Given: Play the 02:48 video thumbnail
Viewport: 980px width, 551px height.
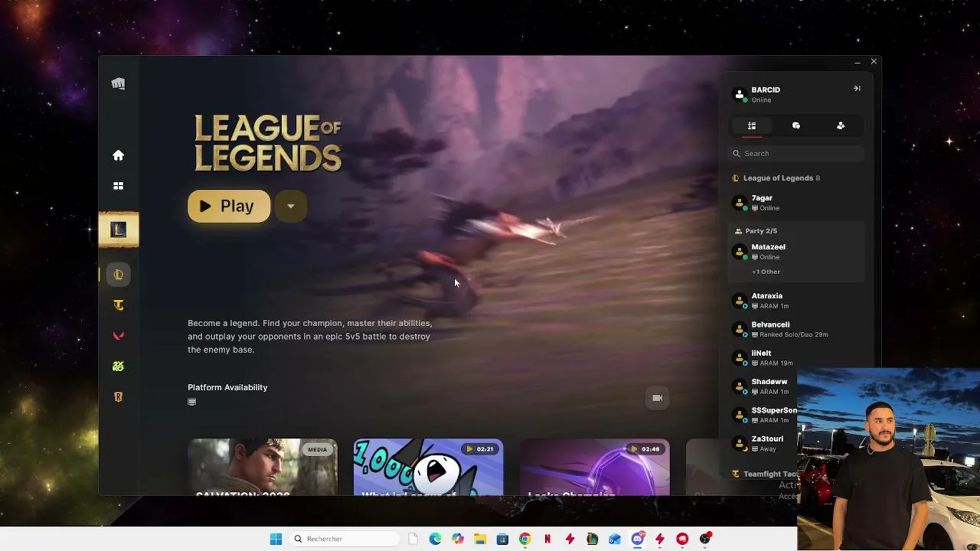Looking at the screenshot, I should click(594, 466).
